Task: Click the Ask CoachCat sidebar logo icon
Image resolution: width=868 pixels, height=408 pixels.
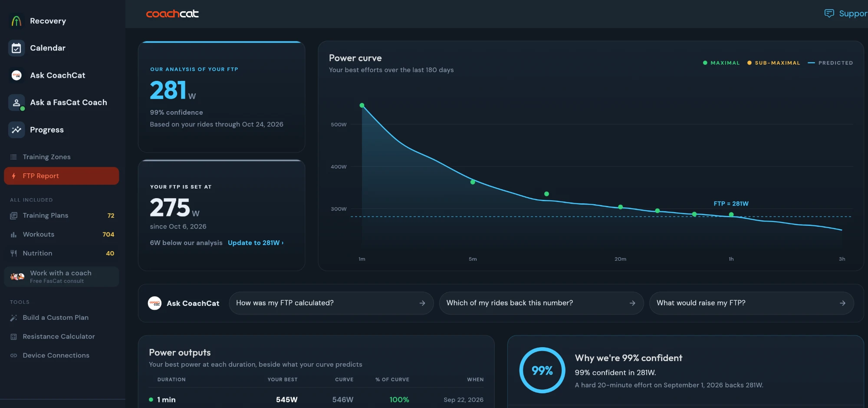Action: (16, 76)
